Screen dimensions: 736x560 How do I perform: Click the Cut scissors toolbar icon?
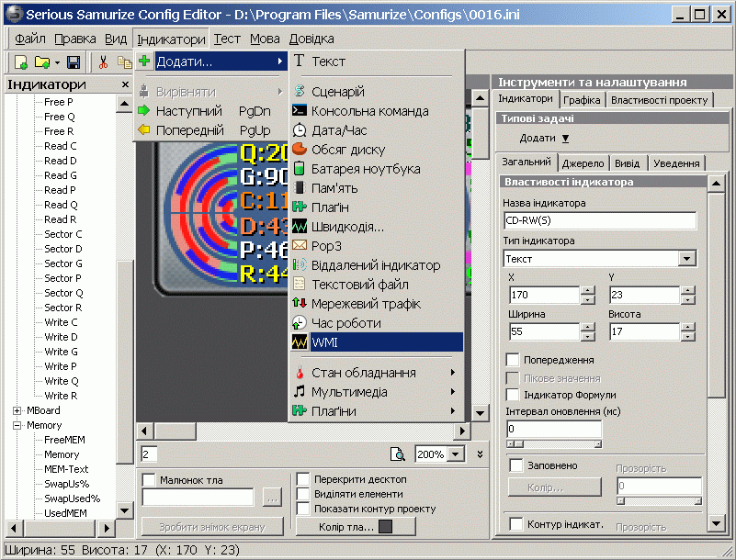tap(103, 62)
